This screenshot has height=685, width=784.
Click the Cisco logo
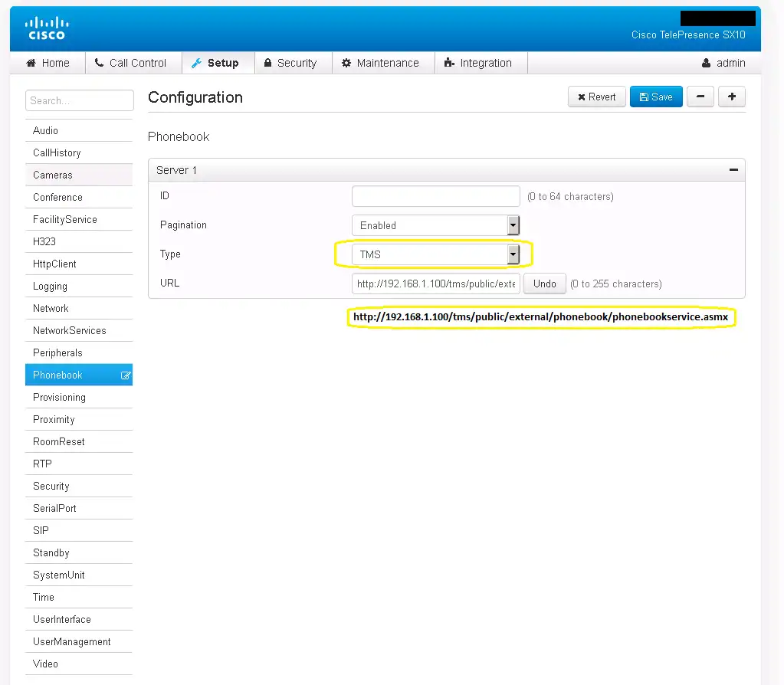(47, 28)
